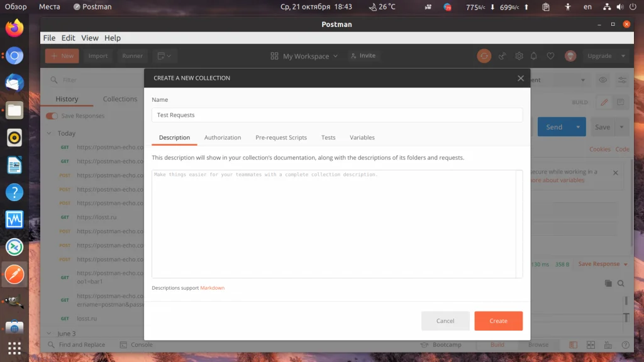Open the File menu
This screenshot has width=644, height=362.
point(49,38)
